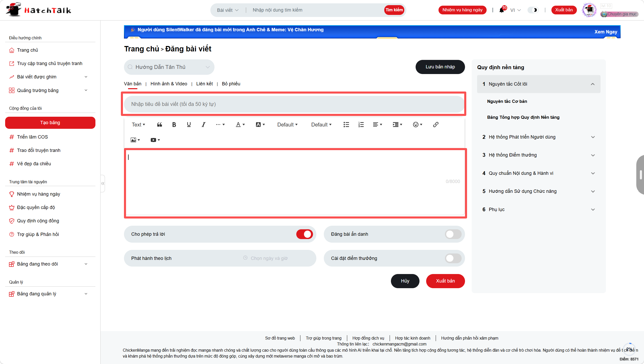Enable the Đăng bài ẩn danh switch

coord(453,234)
